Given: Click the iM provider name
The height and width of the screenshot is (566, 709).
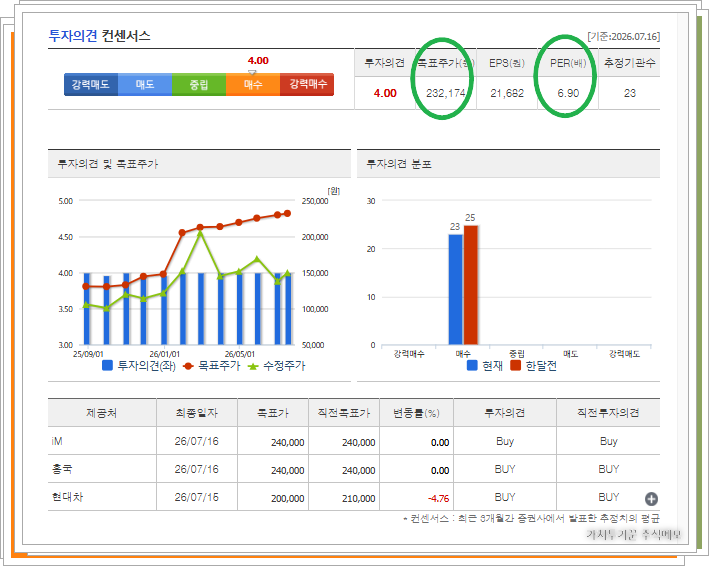Looking at the screenshot, I should coord(57,441).
